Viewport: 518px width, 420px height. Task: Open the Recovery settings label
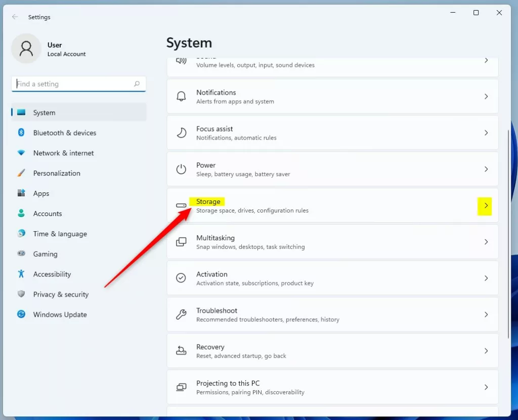[x=210, y=347]
